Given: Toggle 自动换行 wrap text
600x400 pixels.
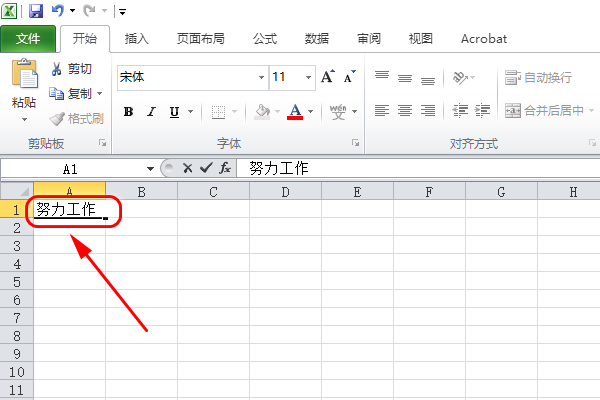Looking at the screenshot, I should click(x=538, y=78).
